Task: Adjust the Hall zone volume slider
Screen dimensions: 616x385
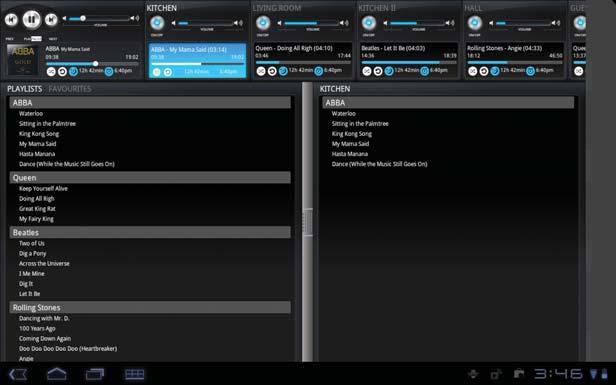Action: [x=523, y=24]
